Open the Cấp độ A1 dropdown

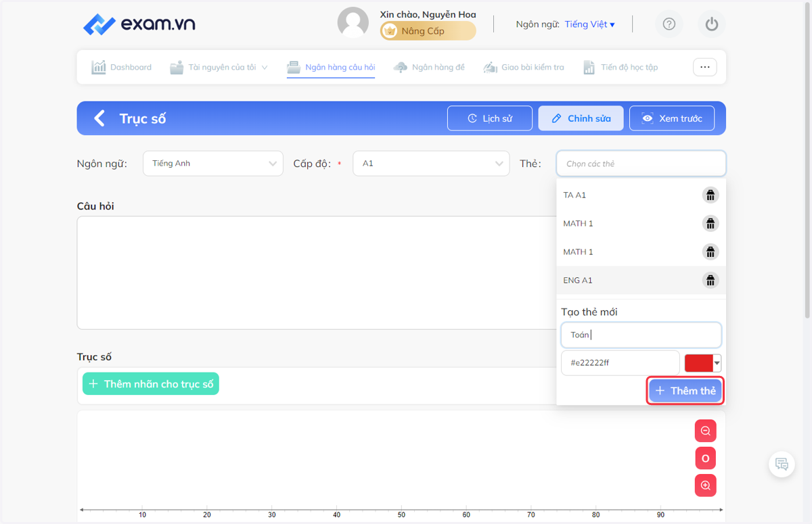431,164
